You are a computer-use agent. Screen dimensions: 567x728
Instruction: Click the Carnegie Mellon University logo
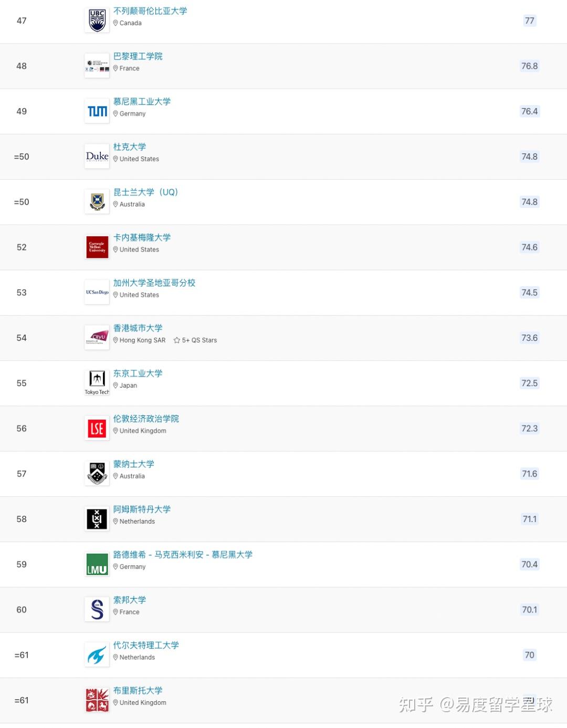(x=97, y=247)
